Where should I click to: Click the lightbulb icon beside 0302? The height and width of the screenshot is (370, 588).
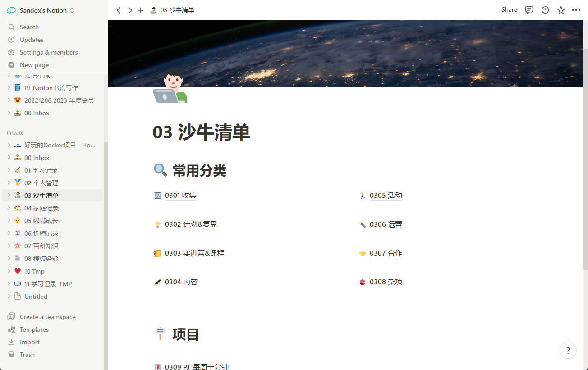coord(158,224)
